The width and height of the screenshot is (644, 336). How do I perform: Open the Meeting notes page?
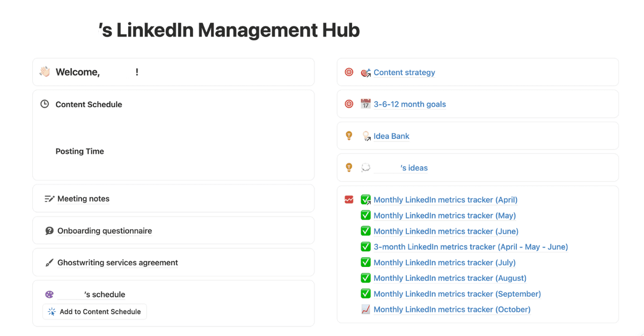tap(83, 199)
